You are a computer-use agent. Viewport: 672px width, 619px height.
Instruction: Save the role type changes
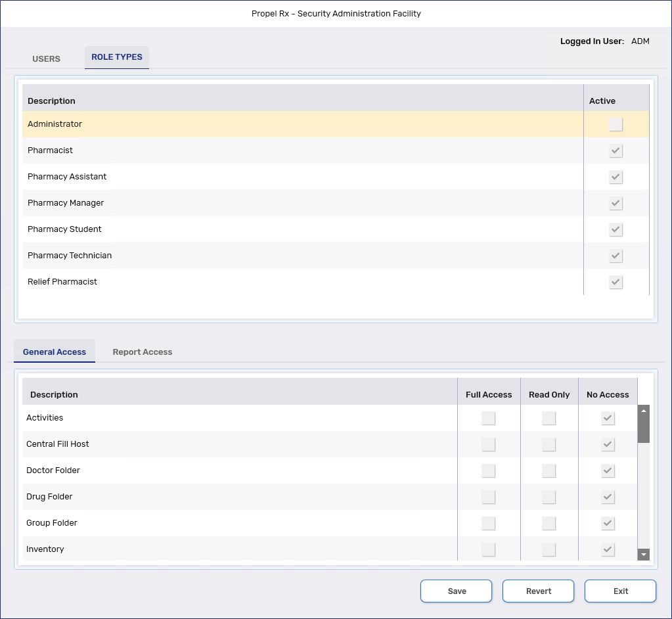point(456,591)
